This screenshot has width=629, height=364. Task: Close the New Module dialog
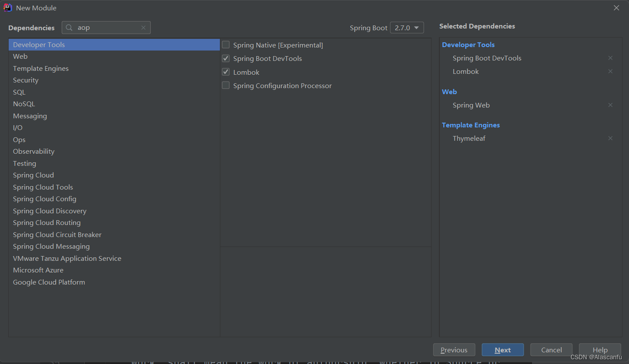tap(616, 8)
